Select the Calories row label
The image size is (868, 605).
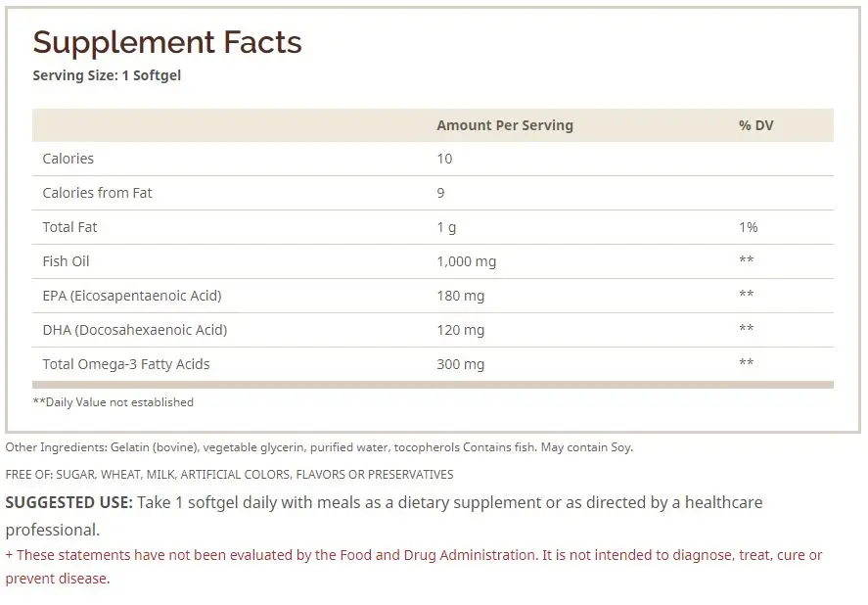pyautogui.click(x=69, y=159)
